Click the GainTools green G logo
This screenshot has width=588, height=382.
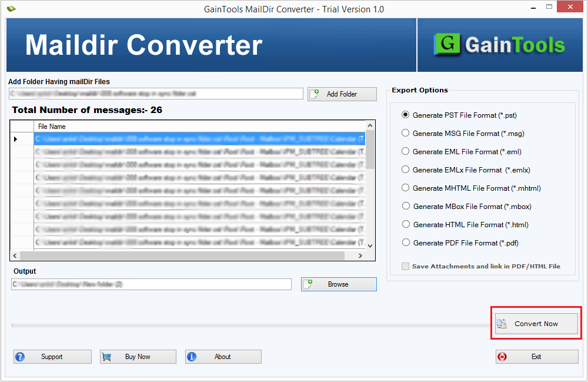tap(447, 44)
